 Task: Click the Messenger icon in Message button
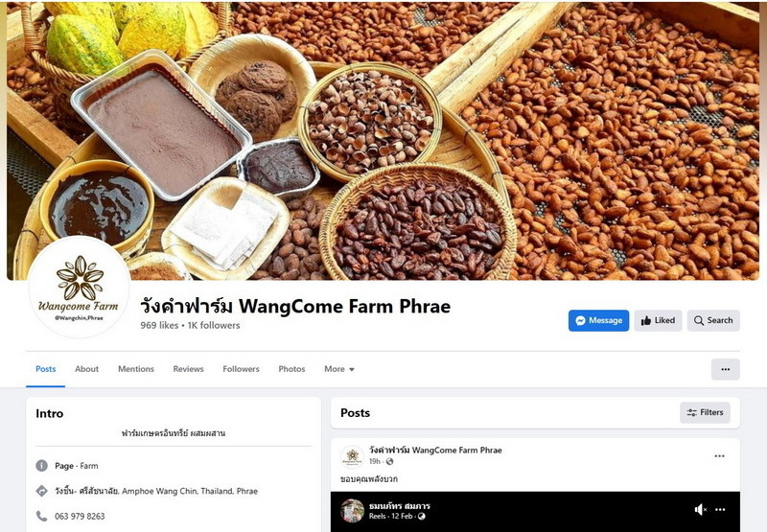[581, 321]
